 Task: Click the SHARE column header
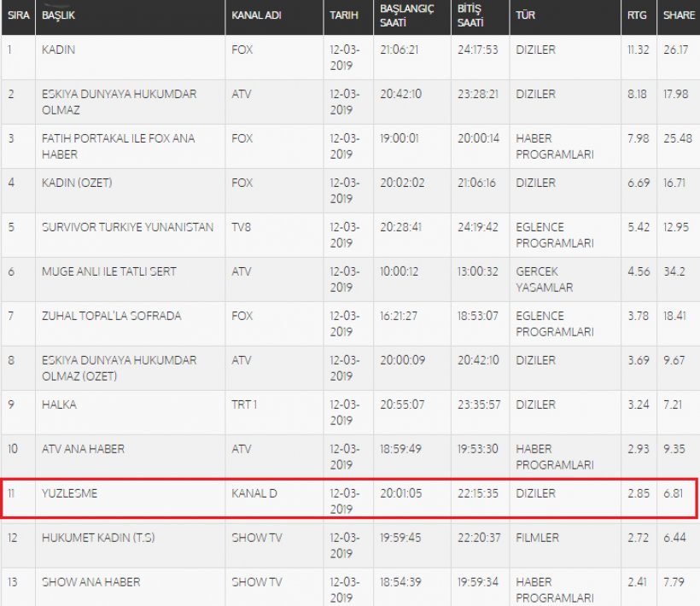679,15
